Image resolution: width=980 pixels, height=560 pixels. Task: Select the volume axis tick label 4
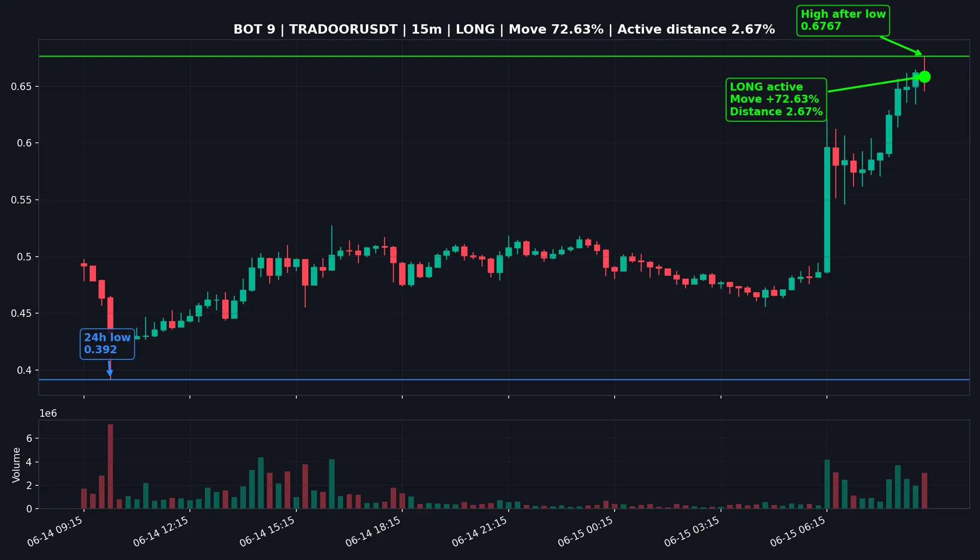point(29,462)
